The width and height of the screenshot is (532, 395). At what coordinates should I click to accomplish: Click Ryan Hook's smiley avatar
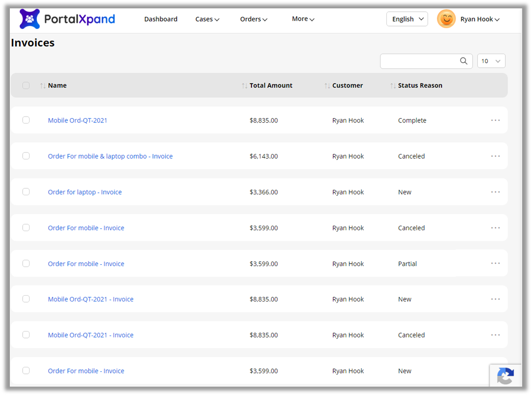click(x=446, y=19)
